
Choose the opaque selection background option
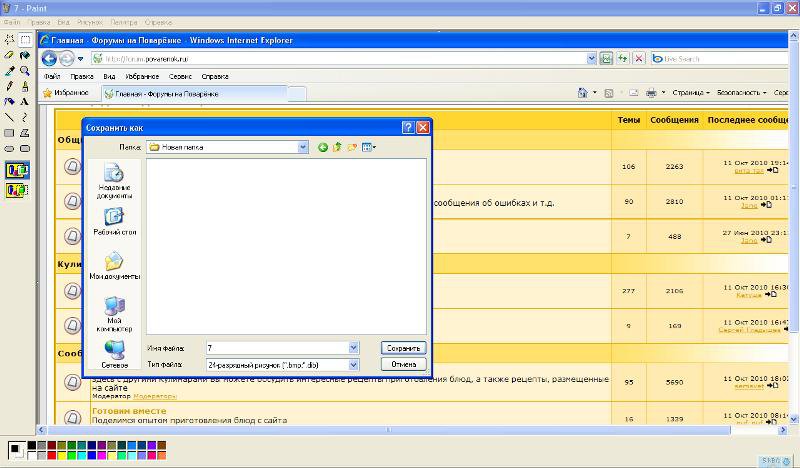(17, 170)
